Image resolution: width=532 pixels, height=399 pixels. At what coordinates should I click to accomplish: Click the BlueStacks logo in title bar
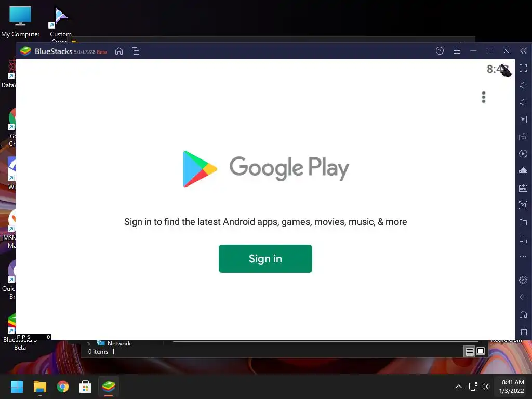pyautogui.click(x=25, y=51)
